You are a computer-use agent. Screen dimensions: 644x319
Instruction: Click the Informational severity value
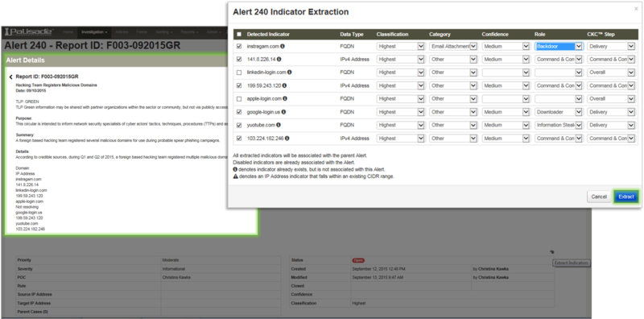click(174, 269)
